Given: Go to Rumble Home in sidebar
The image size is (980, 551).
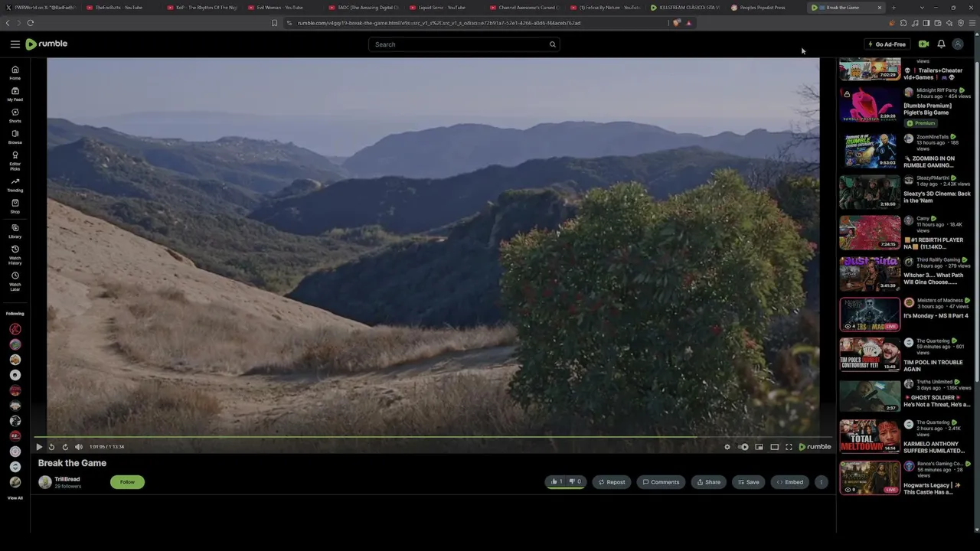Looking at the screenshot, I should coord(15,73).
